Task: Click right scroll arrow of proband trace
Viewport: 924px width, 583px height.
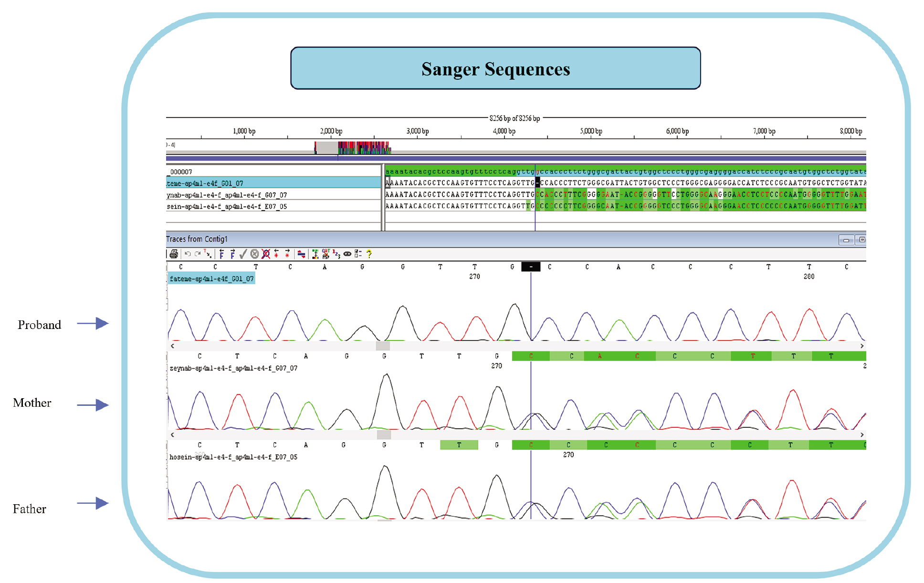Action: (x=861, y=346)
